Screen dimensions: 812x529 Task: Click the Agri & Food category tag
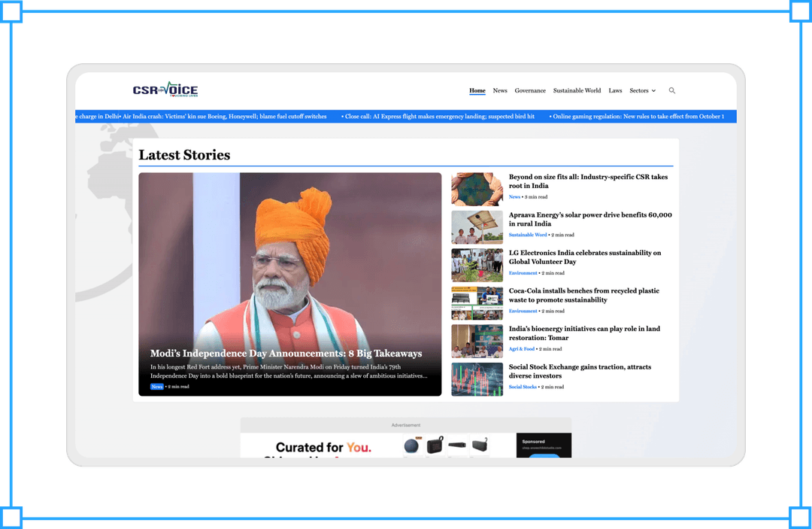click(x=522, y=349)
